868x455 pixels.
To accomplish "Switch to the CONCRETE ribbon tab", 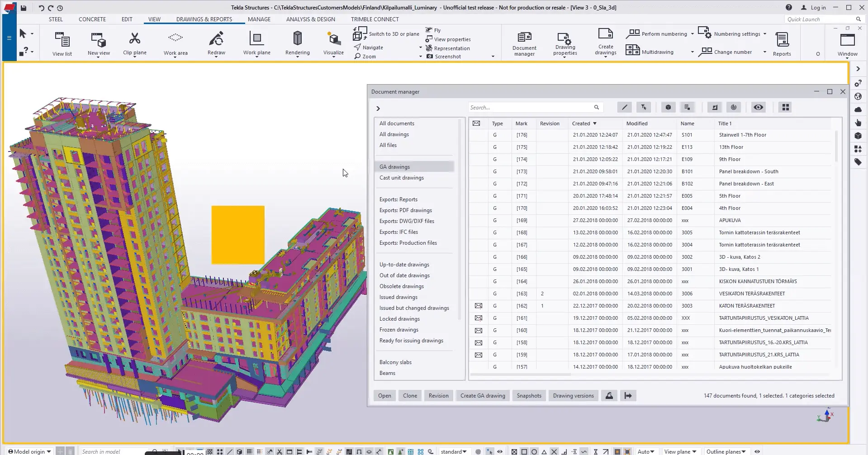I will (92, 19).
